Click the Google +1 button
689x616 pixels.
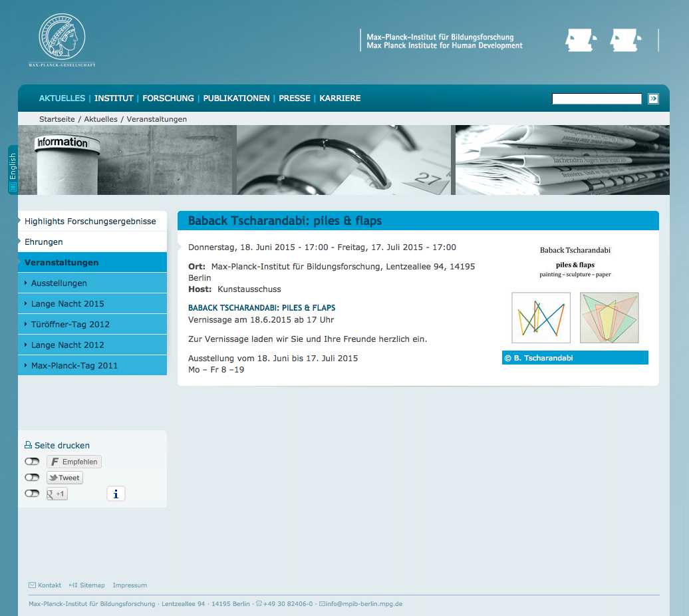(57, 494)
